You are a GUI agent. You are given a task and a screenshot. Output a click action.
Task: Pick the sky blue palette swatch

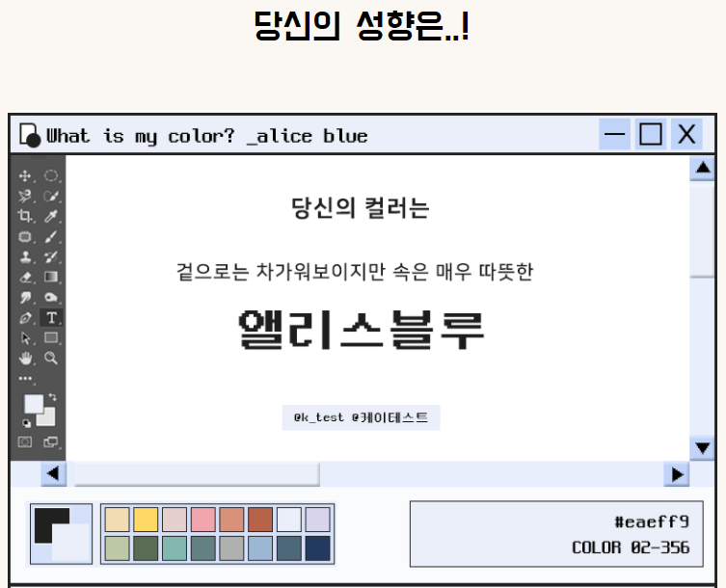(x=260, y=548)
